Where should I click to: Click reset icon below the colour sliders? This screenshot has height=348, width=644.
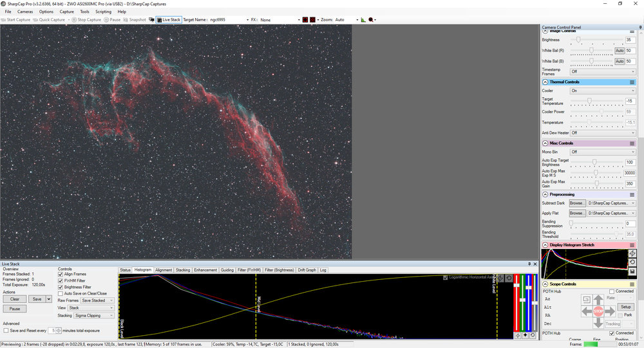pos(533,335)
